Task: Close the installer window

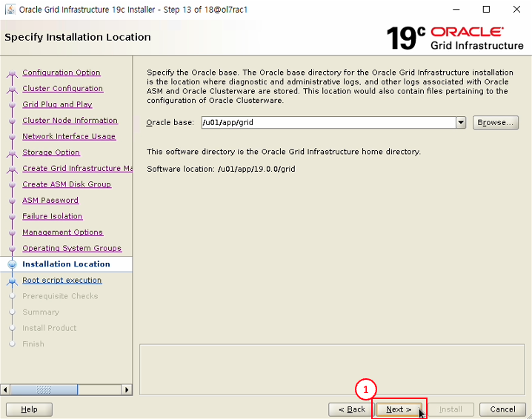Action: pos(516,10)
